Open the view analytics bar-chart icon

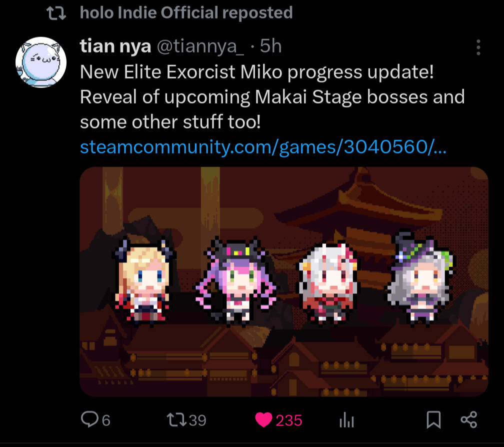[346, 420]
